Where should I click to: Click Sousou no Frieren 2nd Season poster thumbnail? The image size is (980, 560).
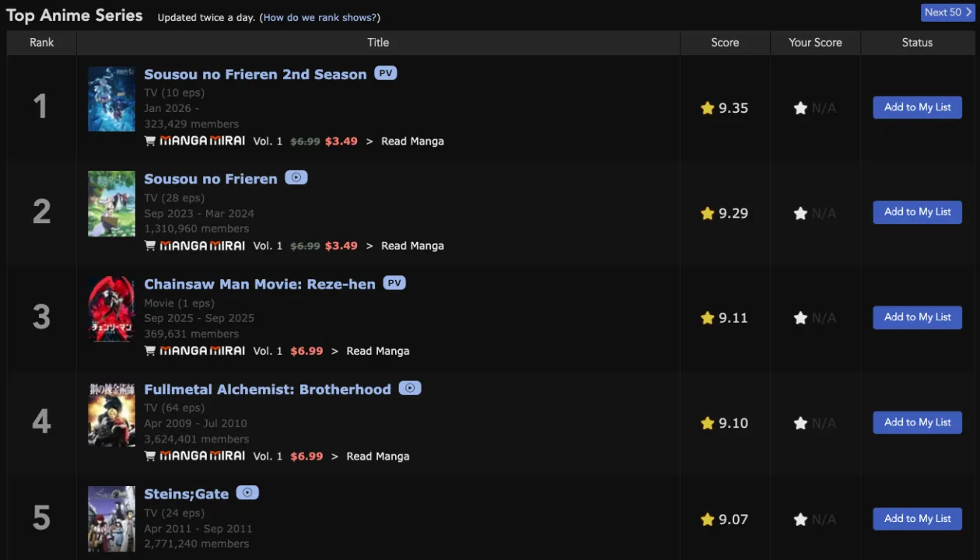[x=111, y=99]
